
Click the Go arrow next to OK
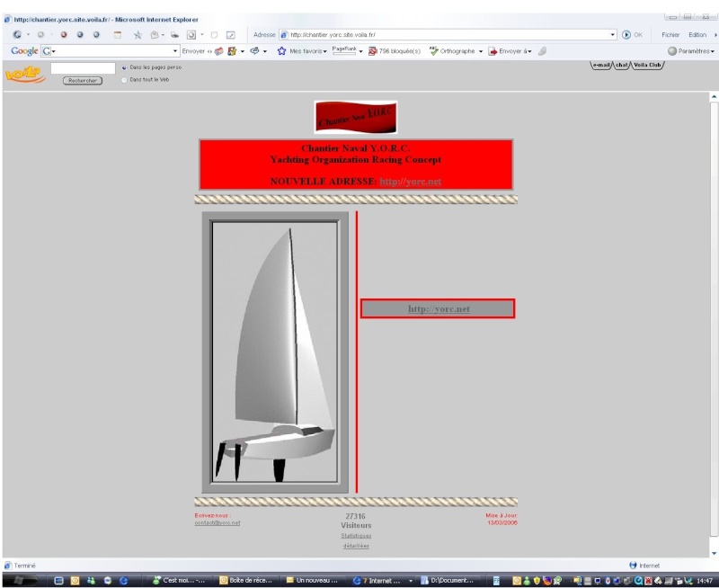coord(626,35)
